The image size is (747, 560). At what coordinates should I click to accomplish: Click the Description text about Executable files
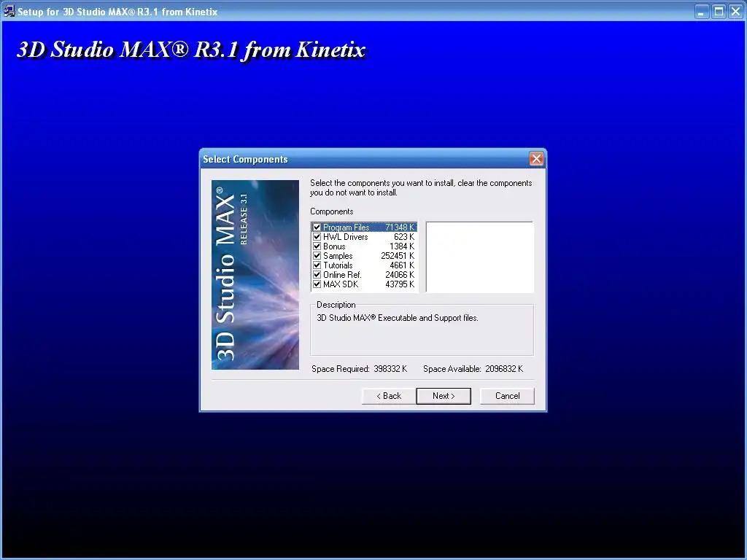(398, 318)
